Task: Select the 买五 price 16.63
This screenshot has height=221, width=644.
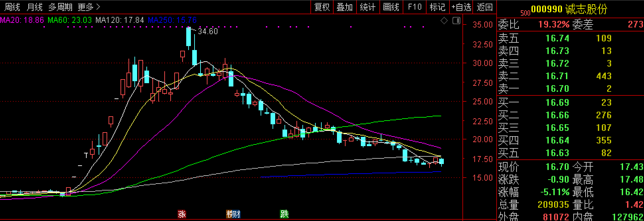Action: pyautogui.click(x=557, y=153)
